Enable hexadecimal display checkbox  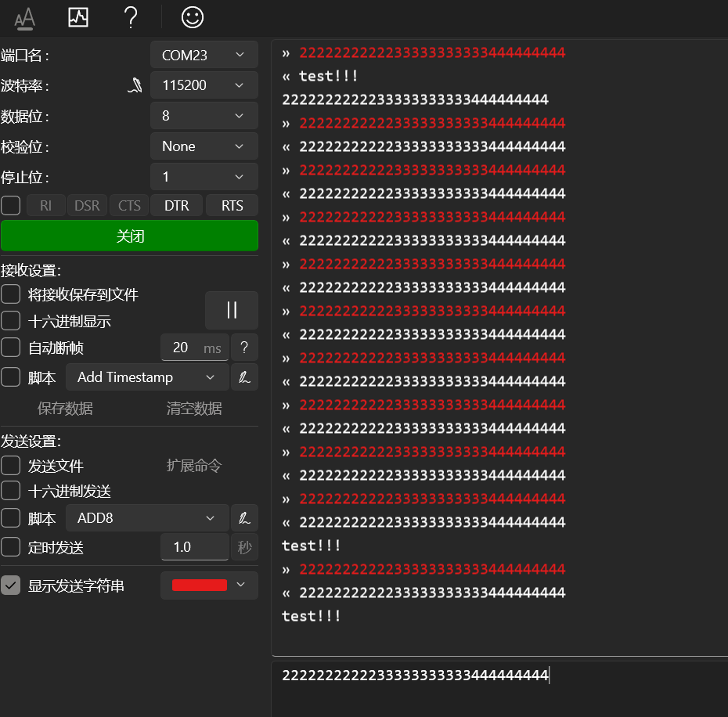pyautogui.click(x=11, y=321)
